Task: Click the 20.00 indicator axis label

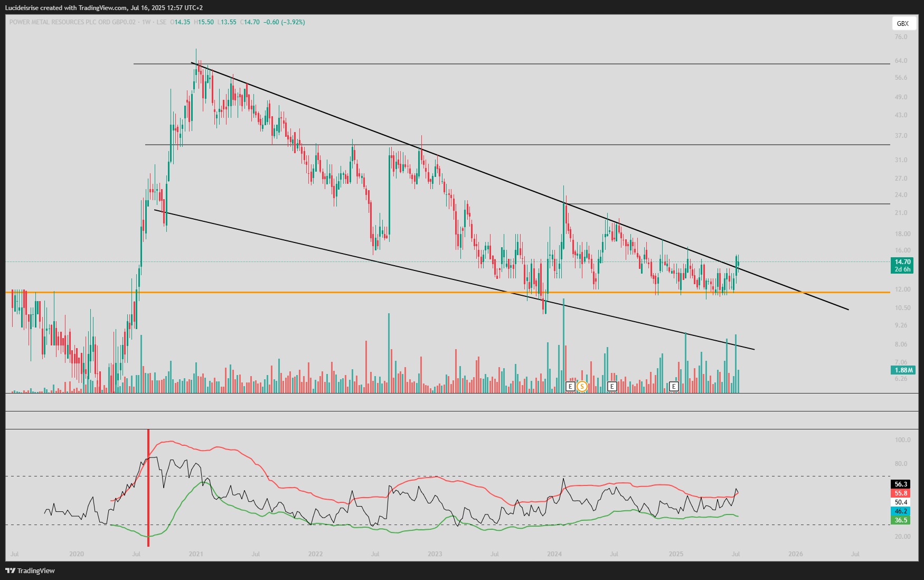Action: point(902,537)
